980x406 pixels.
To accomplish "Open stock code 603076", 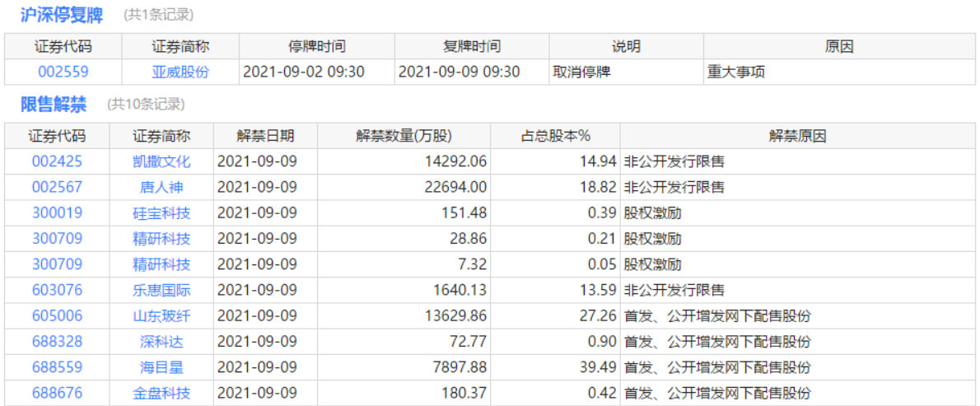I will (57, 290).
